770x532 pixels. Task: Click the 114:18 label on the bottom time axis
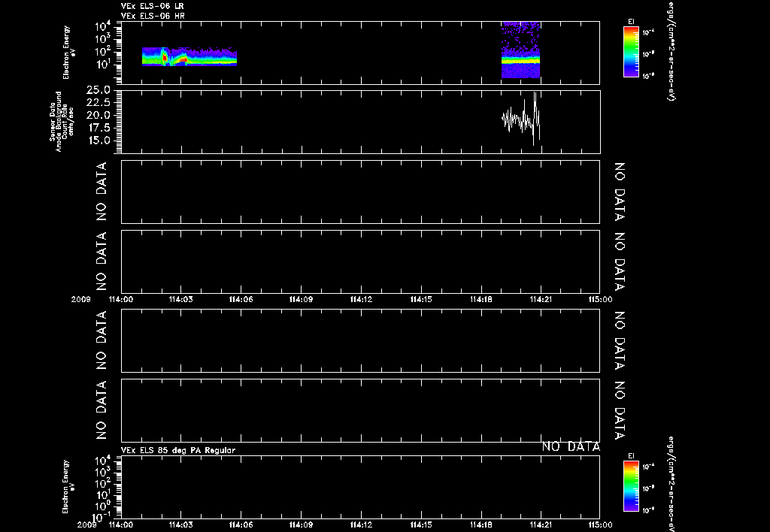coord(480,525)
